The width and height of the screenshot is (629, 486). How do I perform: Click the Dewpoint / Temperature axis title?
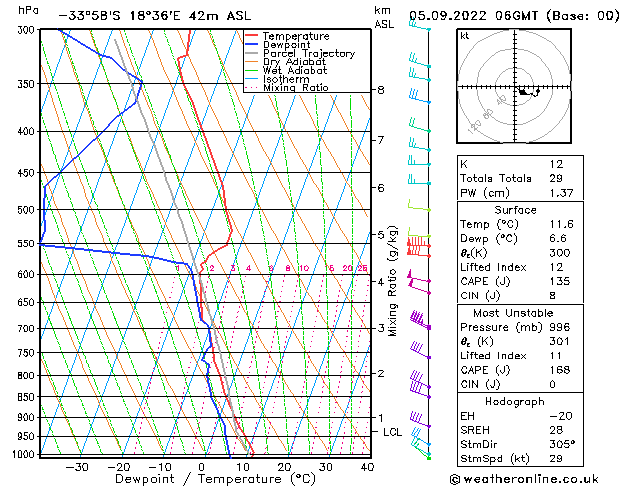click(215, 479)
